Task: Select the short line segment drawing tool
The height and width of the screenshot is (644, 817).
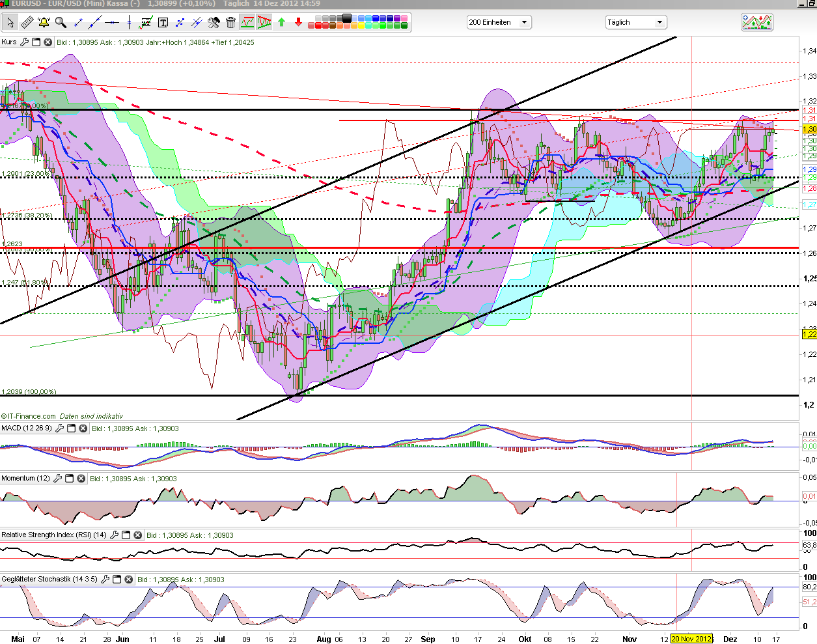Action: click(78, 23)
